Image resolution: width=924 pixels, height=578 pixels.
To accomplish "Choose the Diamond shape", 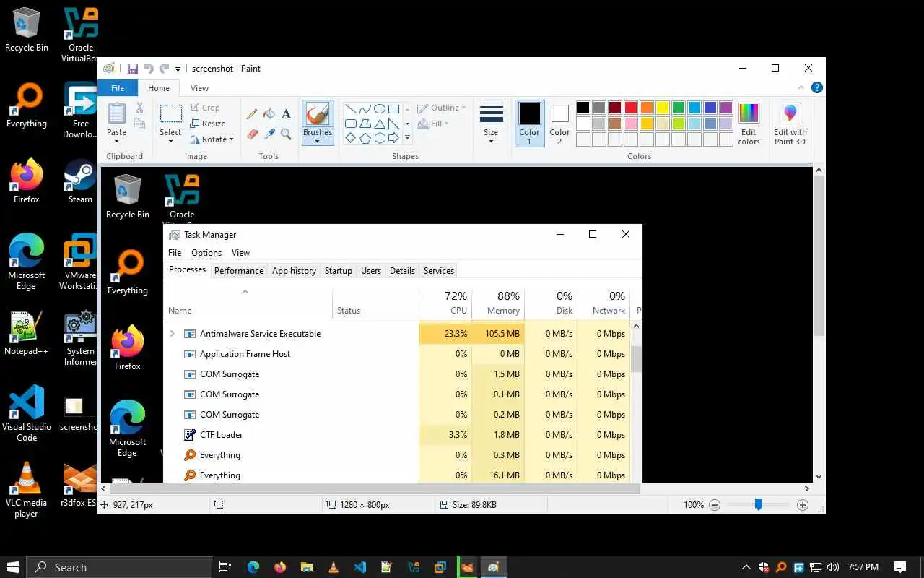I will click(x=350, y=138).
